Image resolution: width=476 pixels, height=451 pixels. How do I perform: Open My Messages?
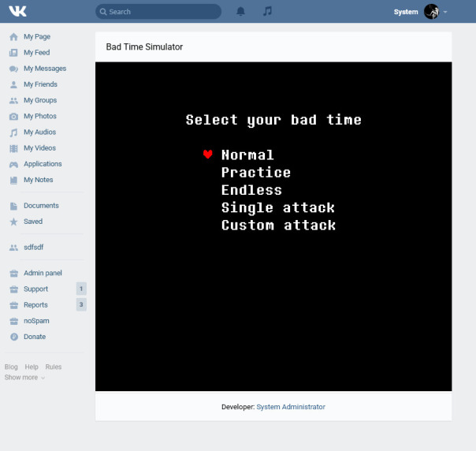(45, 69)
